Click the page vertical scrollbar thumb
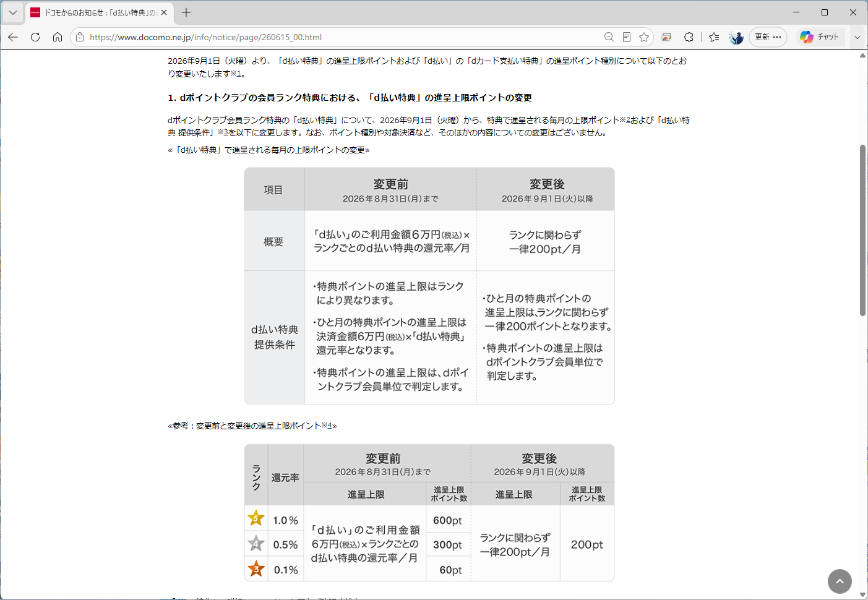Image resolution: width=868 pixels, height=600 pixels. pos(862,230)
